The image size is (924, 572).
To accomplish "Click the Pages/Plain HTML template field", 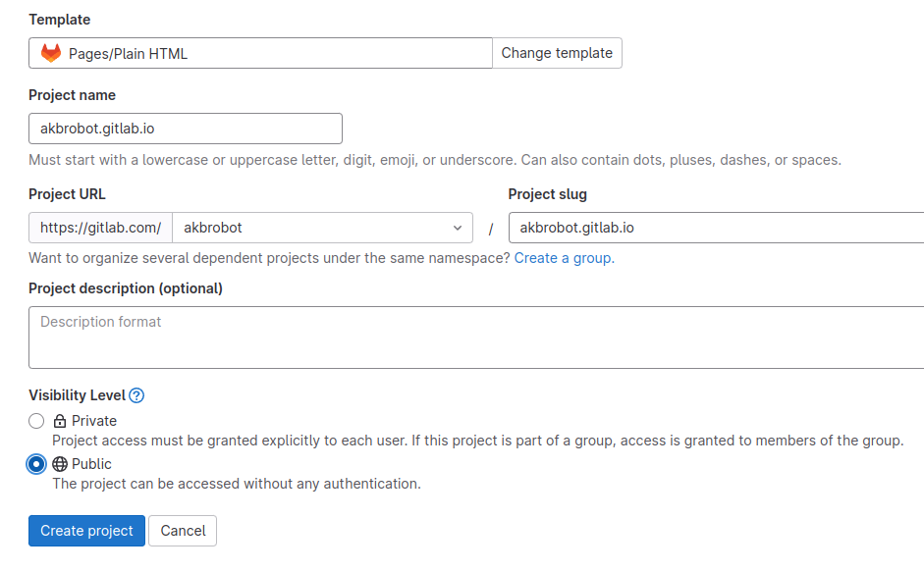I will [x=260, y=52].
